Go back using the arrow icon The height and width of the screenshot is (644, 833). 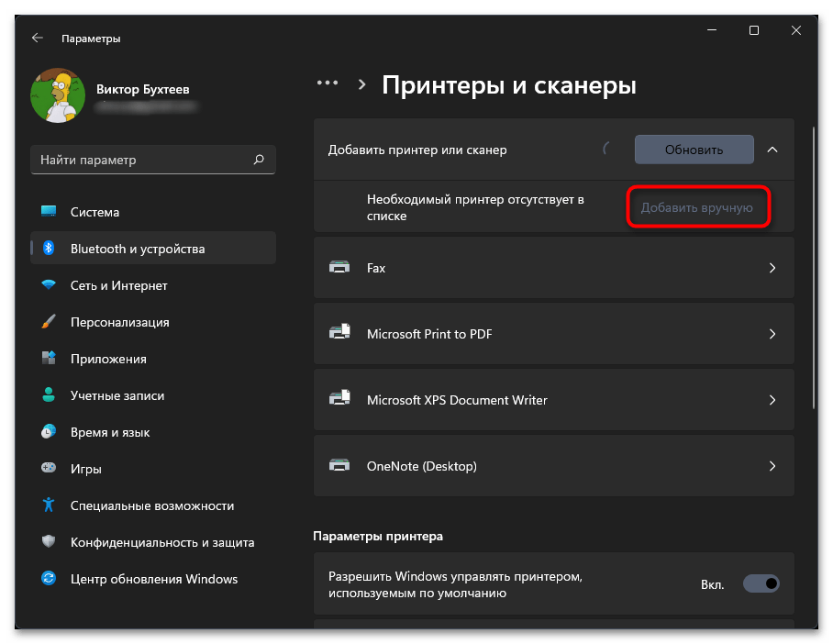tap(38, 39)
